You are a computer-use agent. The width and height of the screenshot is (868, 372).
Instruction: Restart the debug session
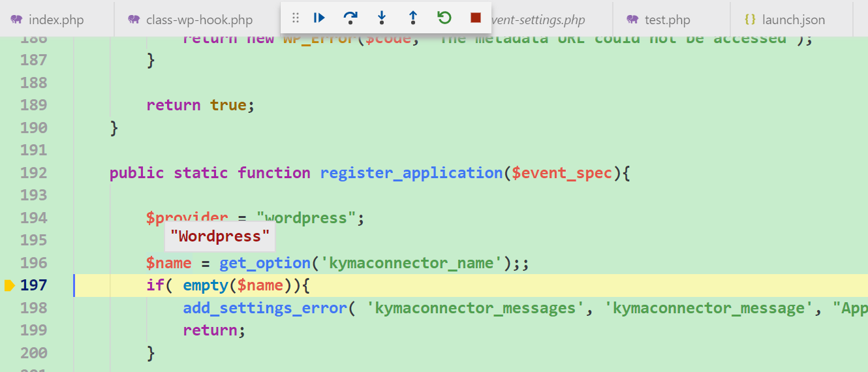(444, 18)
